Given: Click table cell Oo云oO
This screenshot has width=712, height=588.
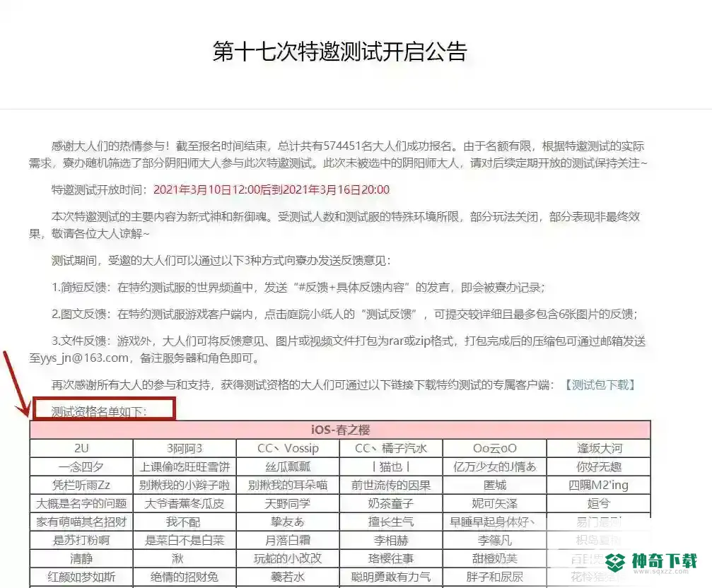Looking at the screenshot, I should (x=494, y=448).
